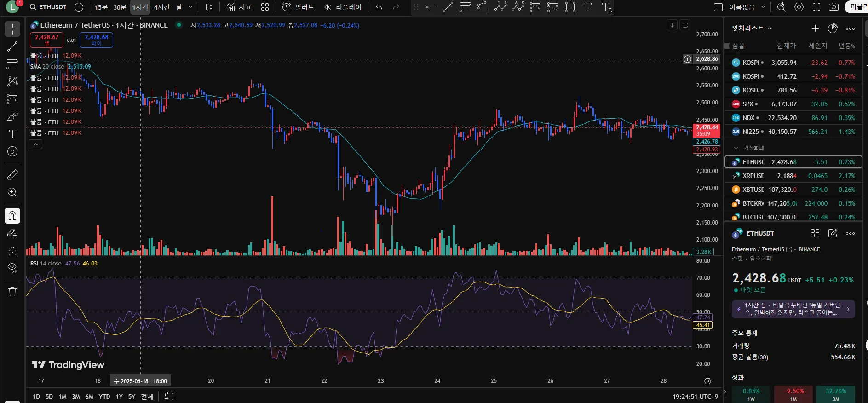Click the red 셀 sell price button
The height and width of the screenshot is (403, 868).
(x=46, y=40)
